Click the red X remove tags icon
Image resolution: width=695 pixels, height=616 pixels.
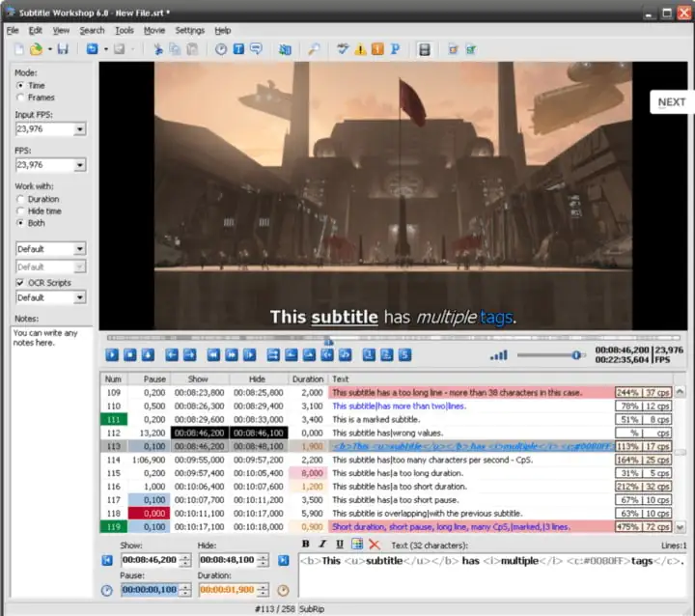[375, 545]
